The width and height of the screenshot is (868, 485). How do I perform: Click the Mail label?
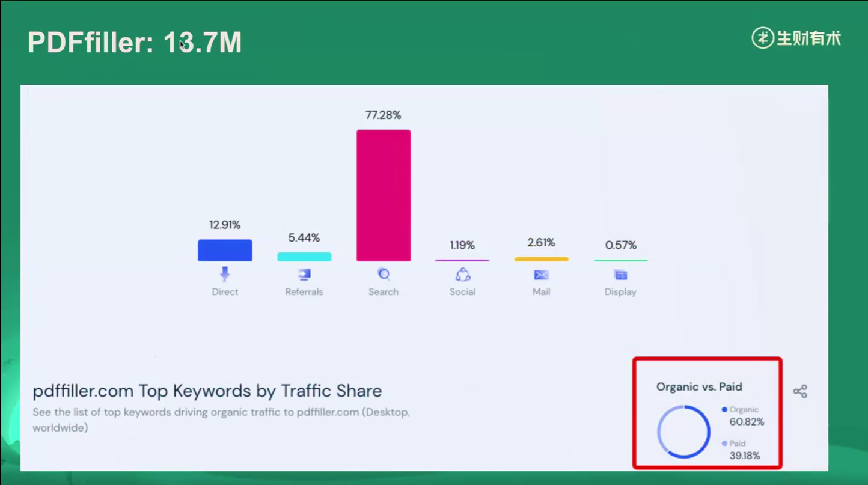point(541,292)
